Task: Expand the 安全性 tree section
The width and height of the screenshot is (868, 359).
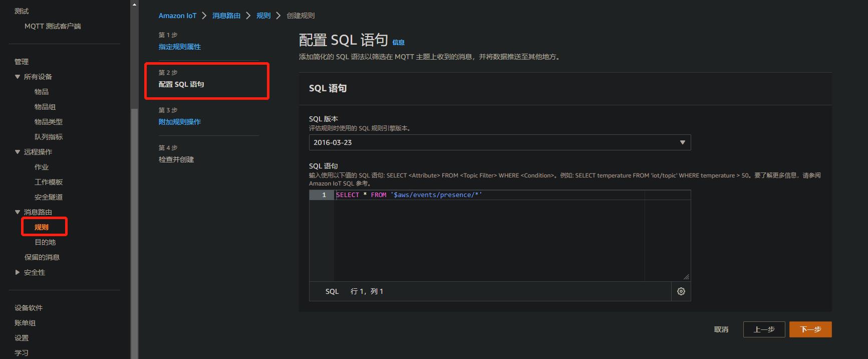Action: point(18,272)
